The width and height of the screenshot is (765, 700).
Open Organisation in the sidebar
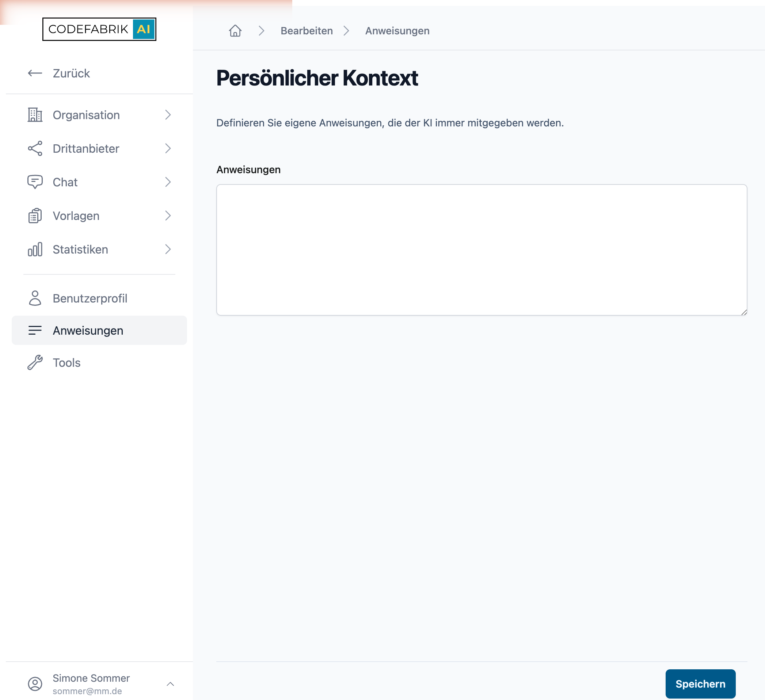pyautogui.click(x=99, y=115)
